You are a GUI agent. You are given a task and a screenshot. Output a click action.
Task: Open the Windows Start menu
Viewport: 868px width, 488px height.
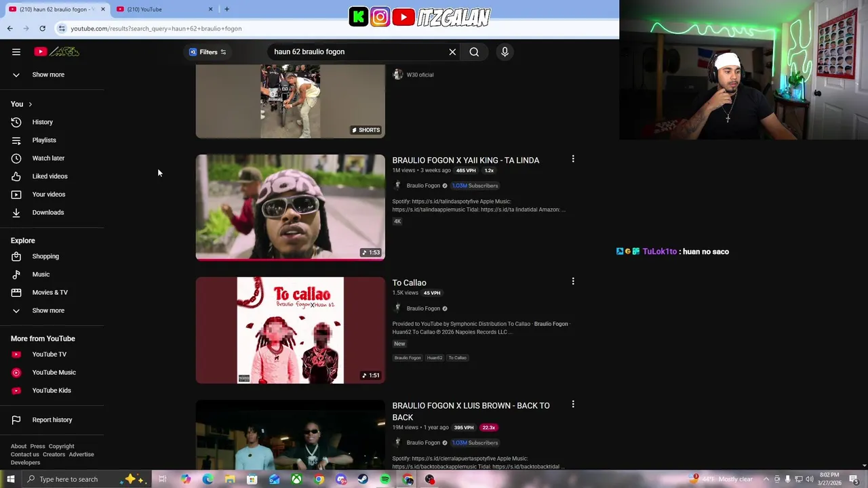(x=10, y=479)
